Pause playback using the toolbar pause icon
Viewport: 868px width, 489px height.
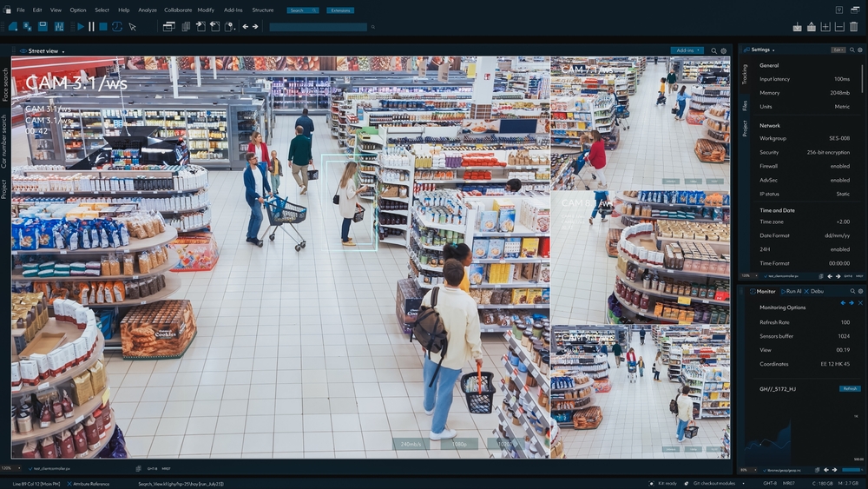click(x=91, y=27)
